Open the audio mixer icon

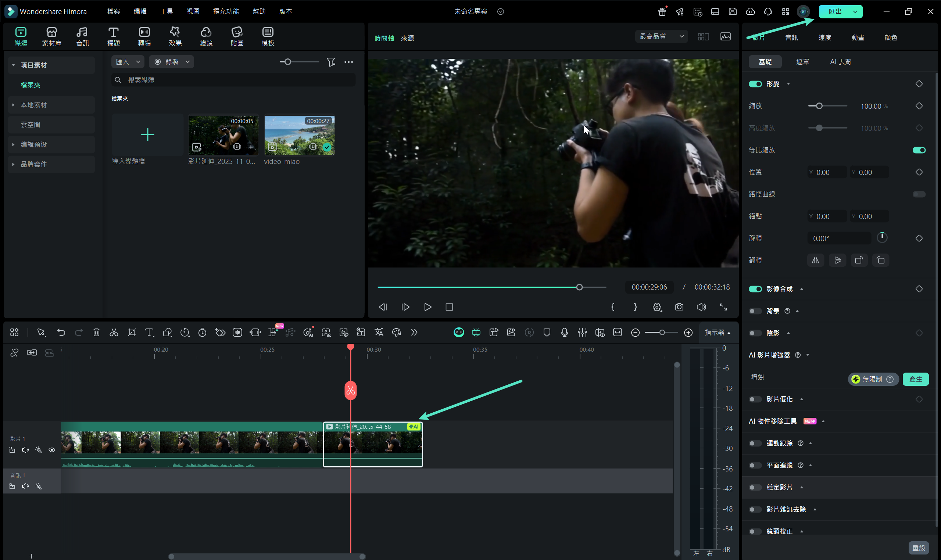coord(582,333)
